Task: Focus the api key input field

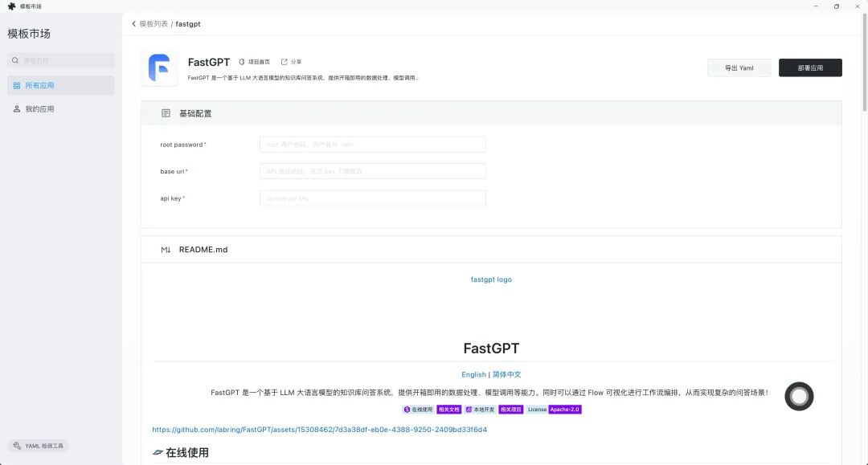Action: (373, 198)
